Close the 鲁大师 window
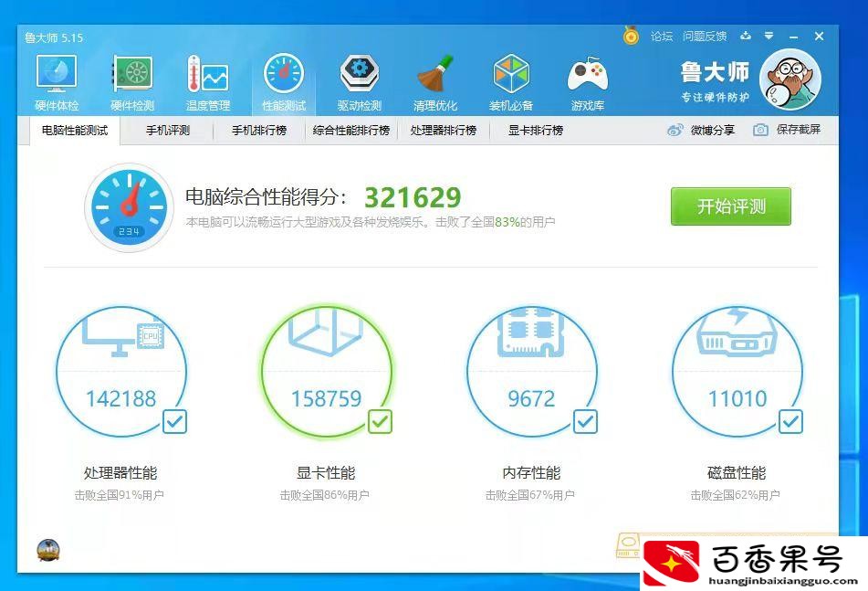Viewport: 868px width, 591px height. [820, 36]
